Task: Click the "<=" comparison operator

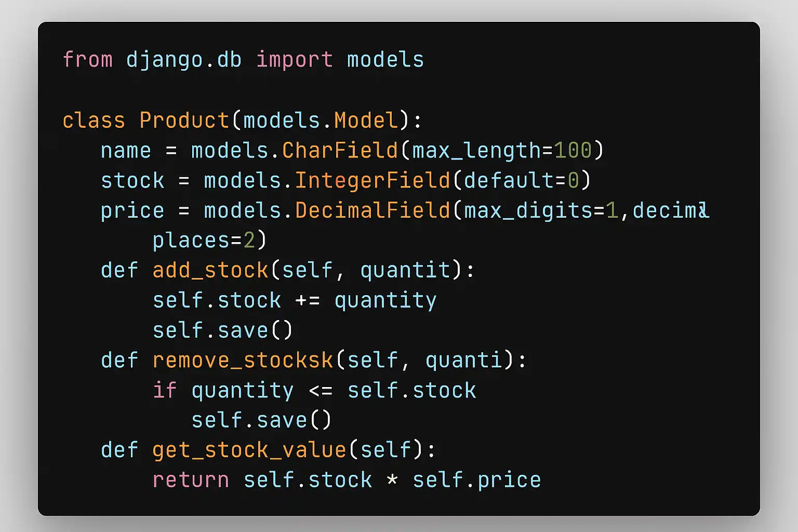Action: [321, 391]
